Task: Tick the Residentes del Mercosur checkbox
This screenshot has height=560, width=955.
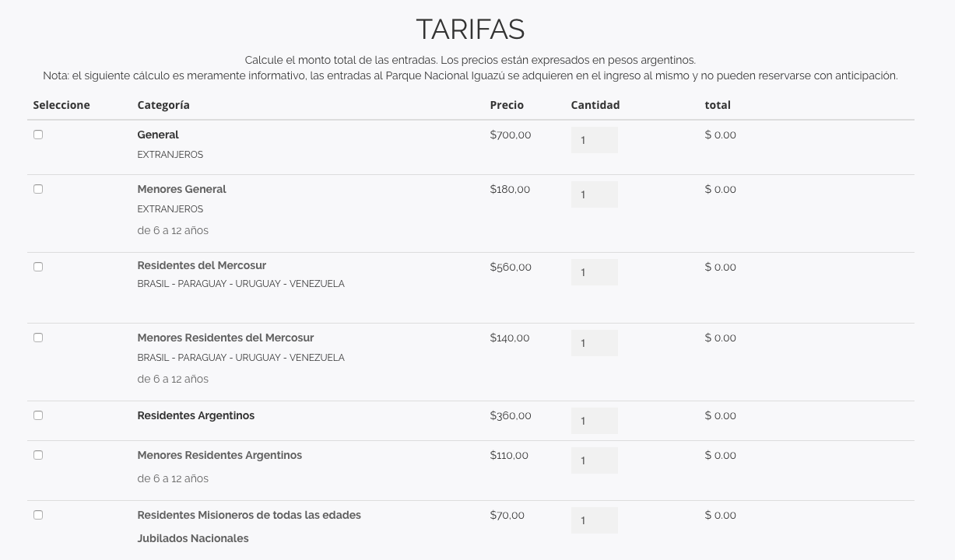Action: 38,267
